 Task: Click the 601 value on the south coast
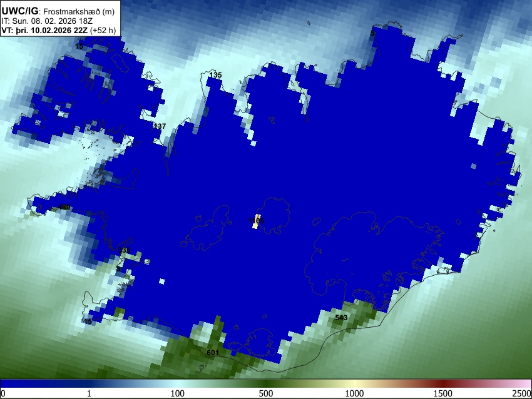(x=213, y=353)
